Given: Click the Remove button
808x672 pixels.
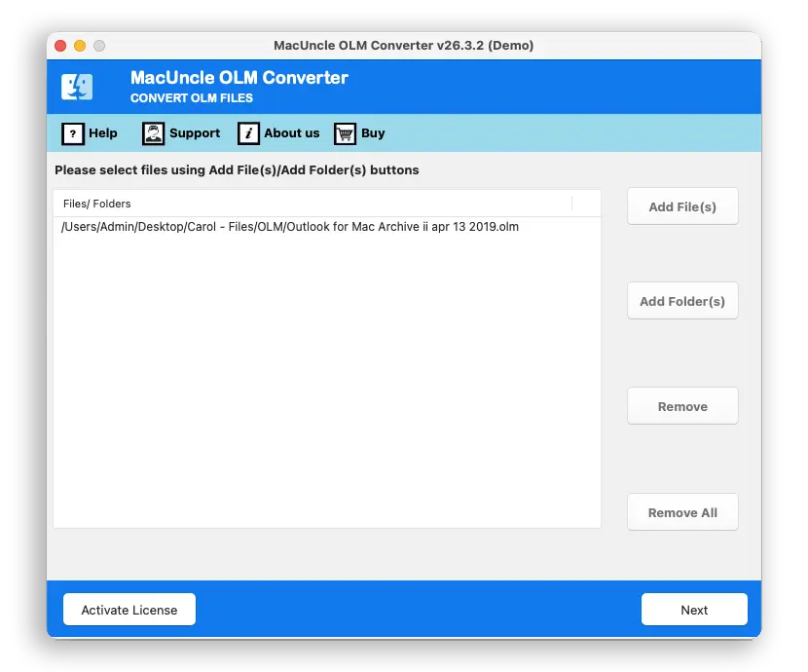Looking at the screenshot, I should point(682,405).
